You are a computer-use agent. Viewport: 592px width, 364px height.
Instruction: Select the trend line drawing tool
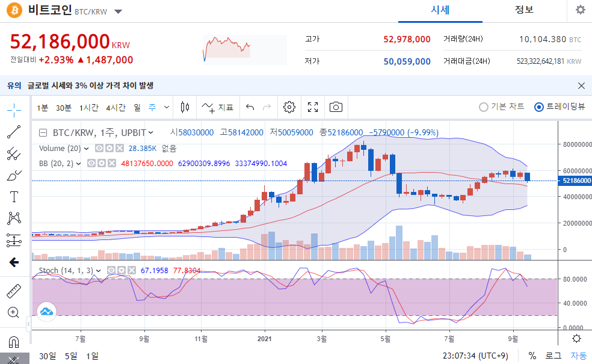[14, 132]
